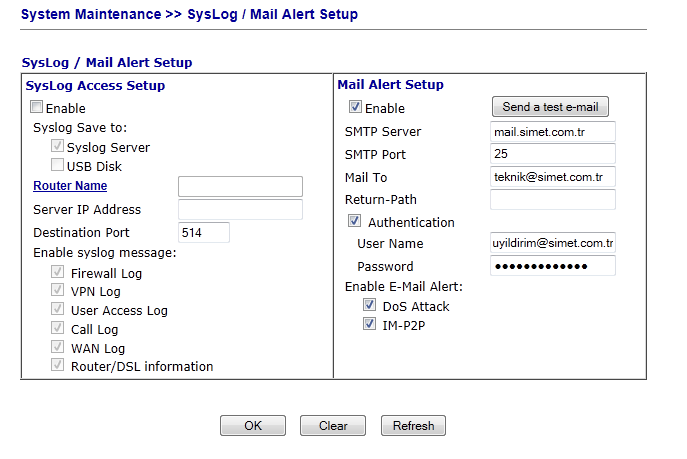Toggle the Mail Alert Enable checkbox
This screenshot has height=459, width=687.
click(355, 108)
